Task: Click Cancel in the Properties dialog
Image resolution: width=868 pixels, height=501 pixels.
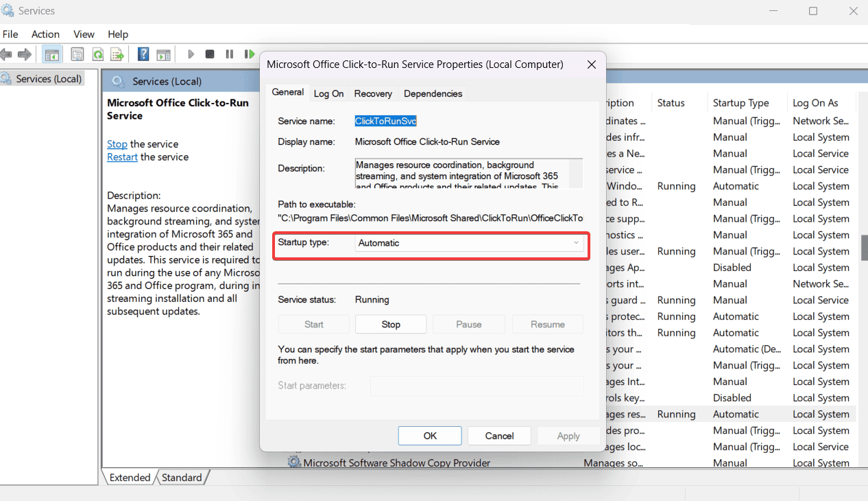Action: tap(499, 436)
